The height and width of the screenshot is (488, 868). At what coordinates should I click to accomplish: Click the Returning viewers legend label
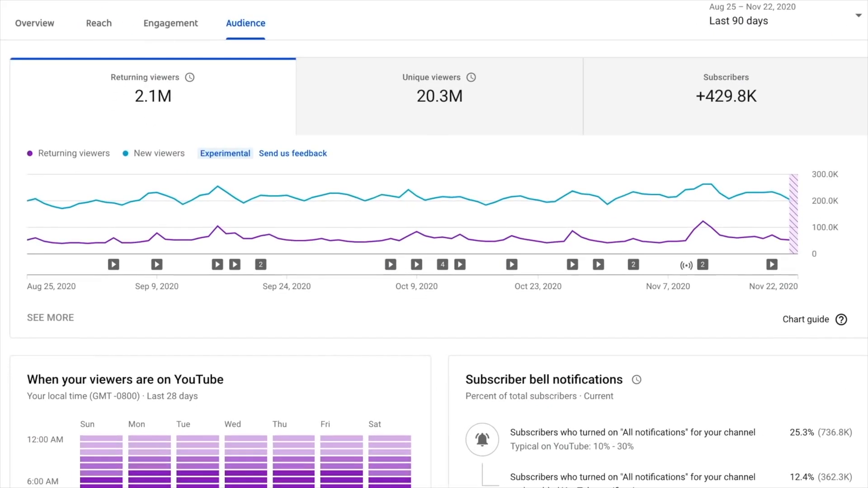(74, 153)
